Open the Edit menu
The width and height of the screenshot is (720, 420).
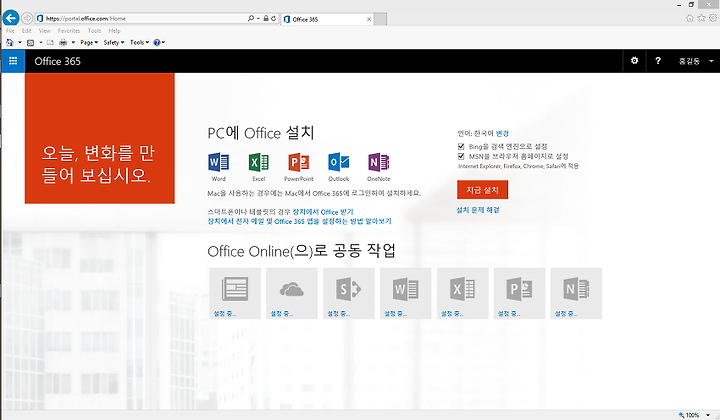pyautogui.click(x=27, y=31)
